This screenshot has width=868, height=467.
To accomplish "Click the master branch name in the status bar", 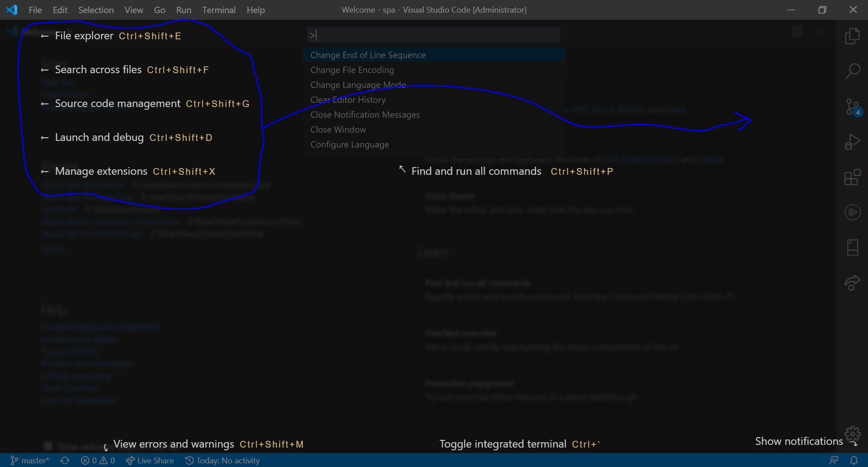I will click(x=30, y=460).
